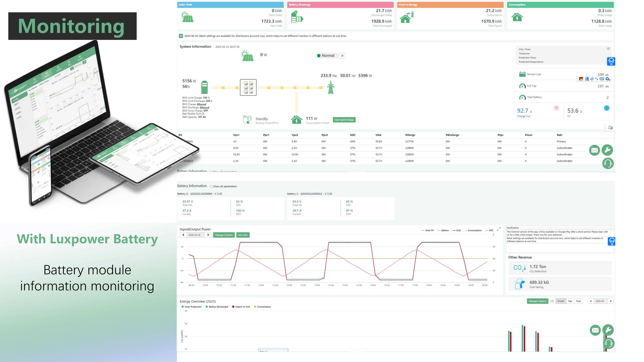
Task: Click the keyboard icon in the IME toolbar
Action: click(x=602, y=79)
